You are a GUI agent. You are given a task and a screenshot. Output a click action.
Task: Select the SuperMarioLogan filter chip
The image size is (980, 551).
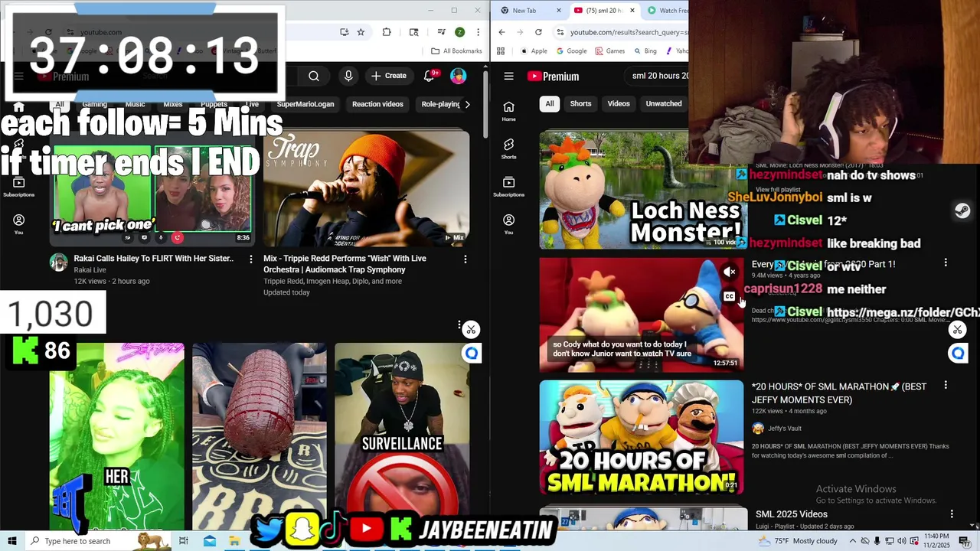305,104
